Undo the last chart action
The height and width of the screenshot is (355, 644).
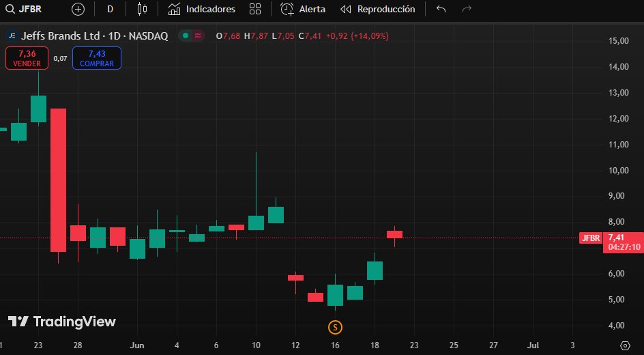(x=441, y=9)
